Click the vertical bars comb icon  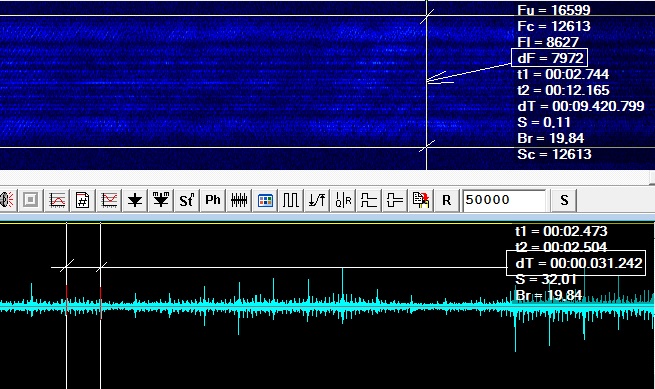click(239, 200)
